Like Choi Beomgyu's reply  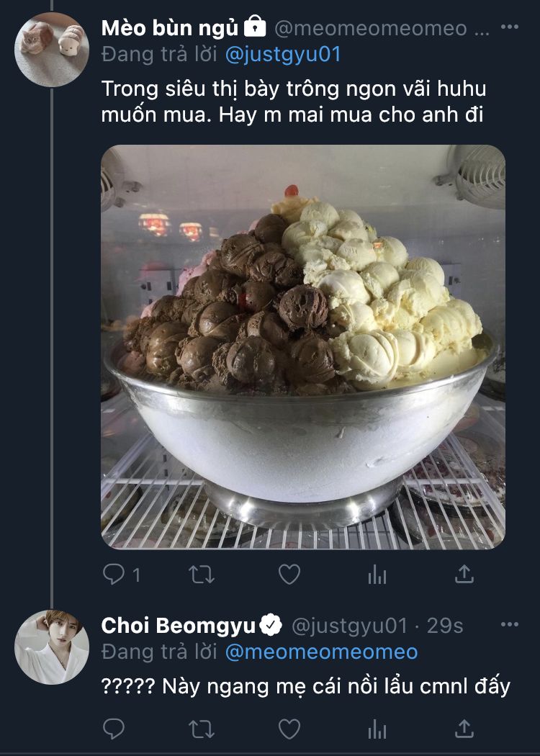[x=289, y=729]
